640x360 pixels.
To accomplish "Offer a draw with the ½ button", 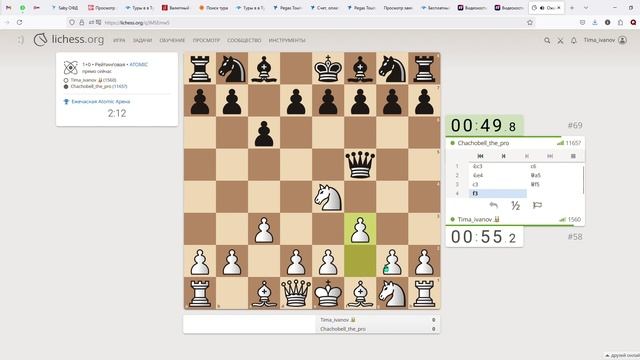I will click(516, 205).
